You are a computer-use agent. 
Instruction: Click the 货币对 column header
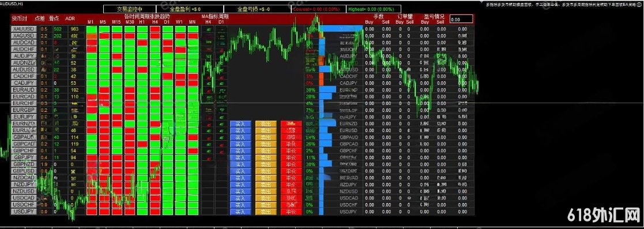19,18
